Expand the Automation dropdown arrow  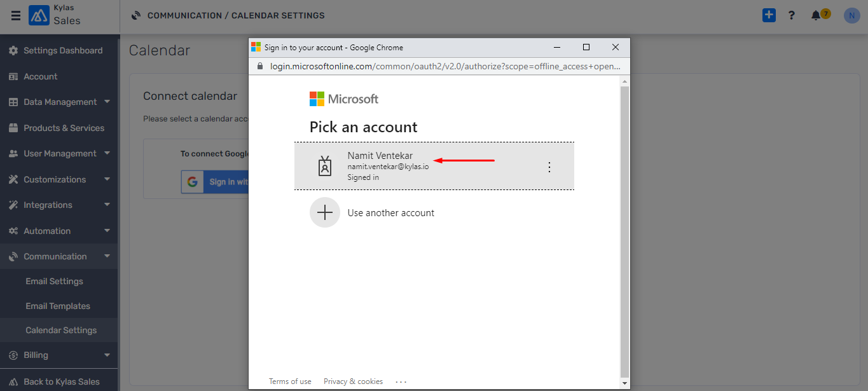pos(107,230)
